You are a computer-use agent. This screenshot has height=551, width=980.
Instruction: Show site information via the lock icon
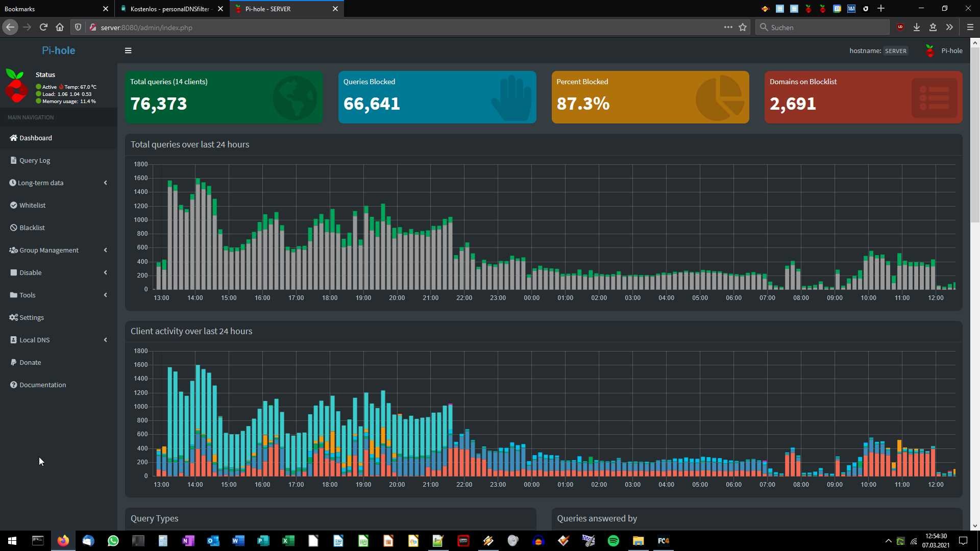[x=92, y=28]
